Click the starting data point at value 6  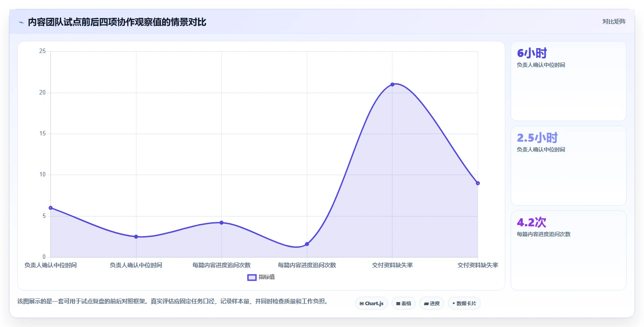(50, 208)
